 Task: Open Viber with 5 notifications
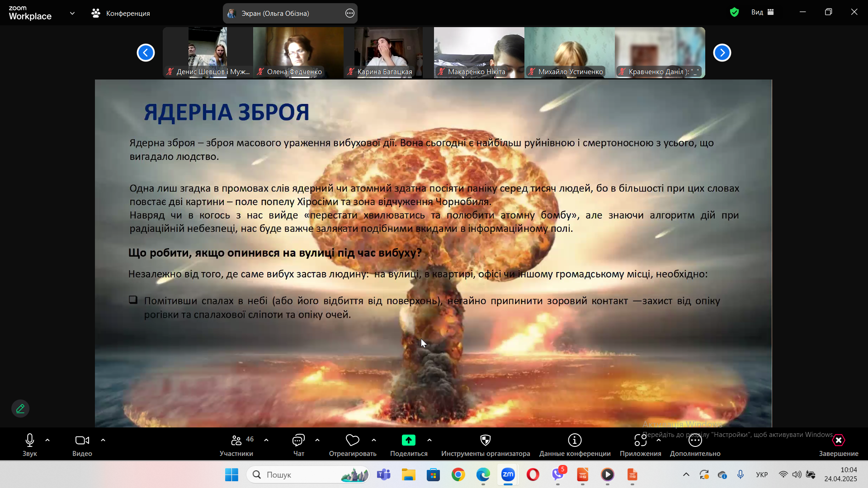click(x=558, y=475)
